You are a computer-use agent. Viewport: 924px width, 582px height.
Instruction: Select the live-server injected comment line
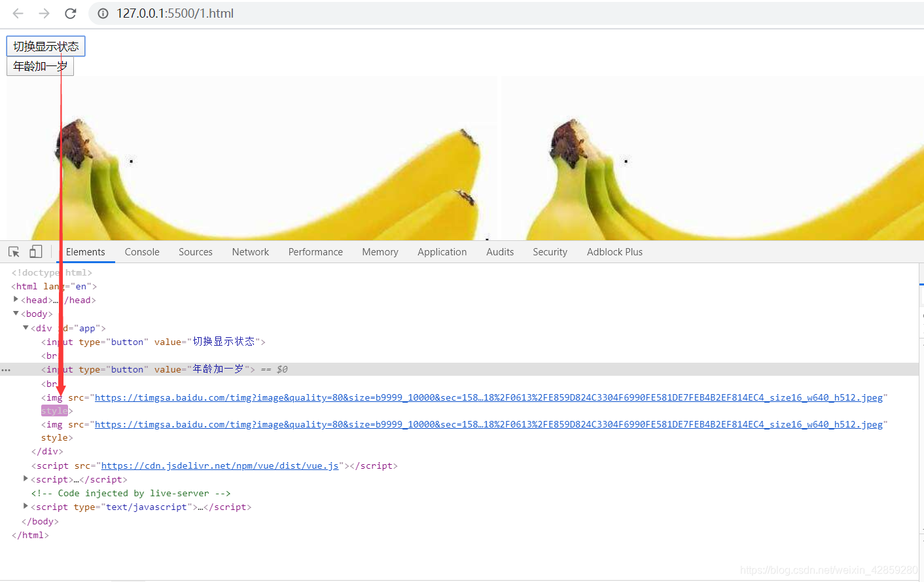point(131,493)
